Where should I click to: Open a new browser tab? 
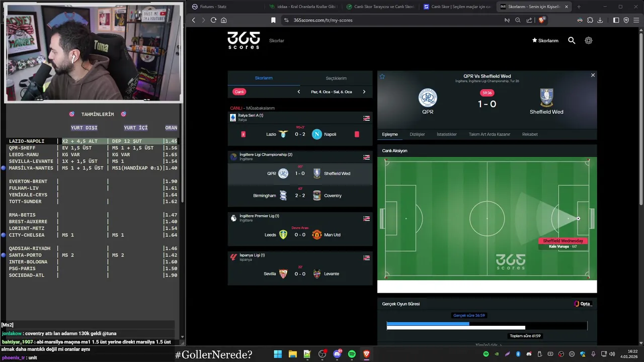(x=579, y=7)
